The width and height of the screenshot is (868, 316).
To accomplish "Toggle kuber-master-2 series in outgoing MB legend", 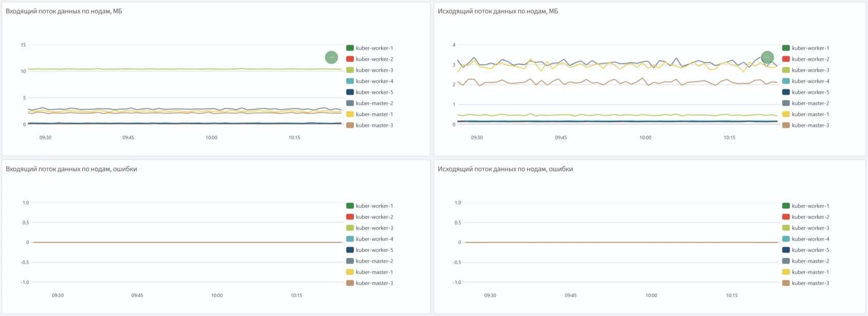I will pos(810,103).
